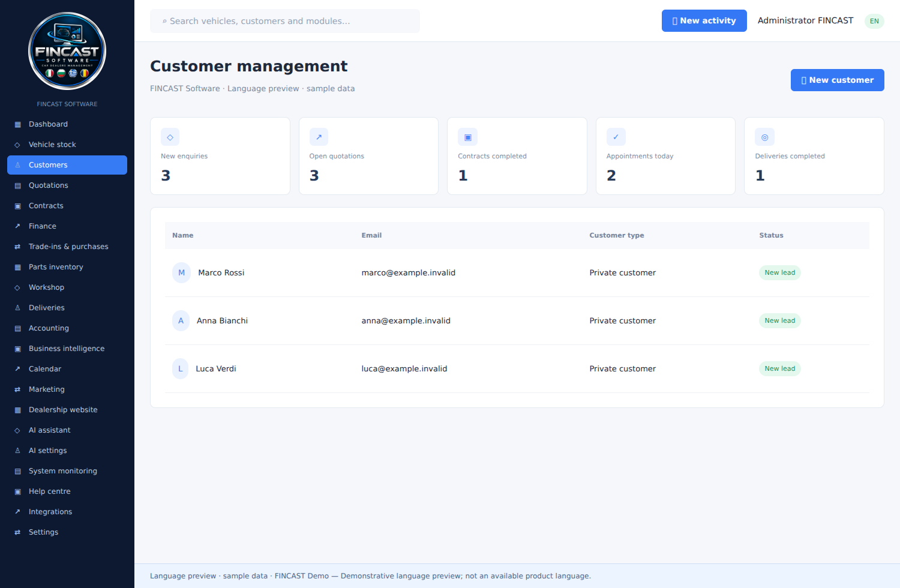Click the Vehicle stock sidebar icon
Screen dimensions: 900x588
pos(17,145)
